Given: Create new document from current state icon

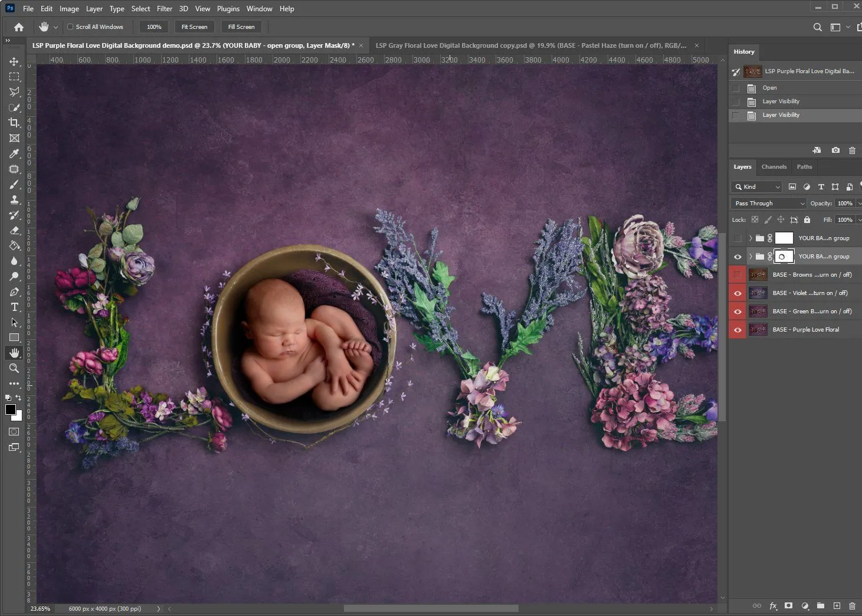Looking at the screenshot, I should (x=817, y=150).
